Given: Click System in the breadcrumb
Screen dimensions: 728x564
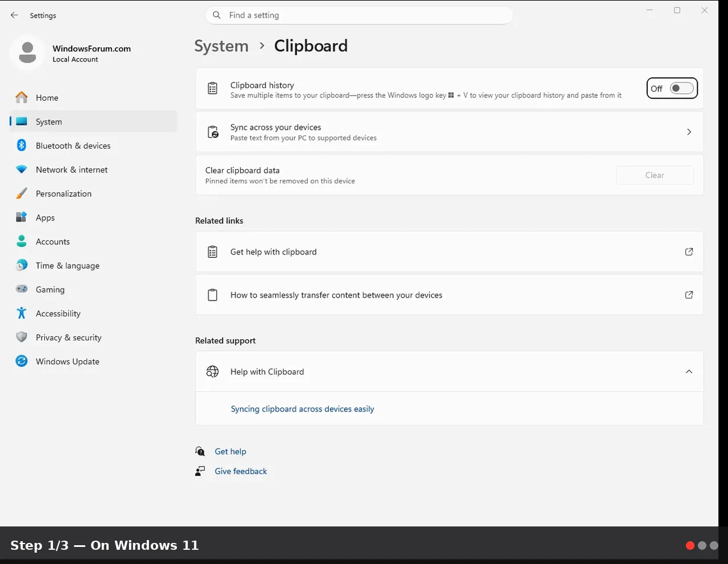Looking at the screenshot, I should (221, 46).
